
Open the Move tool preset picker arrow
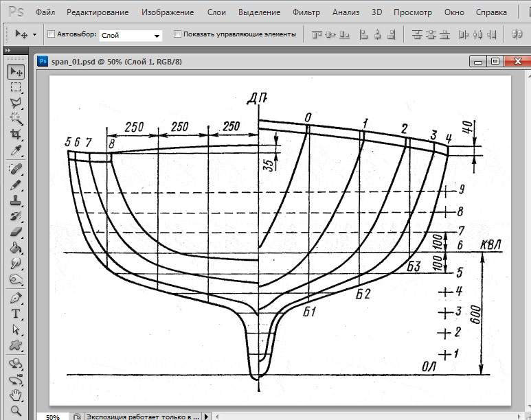click(34, 34)
